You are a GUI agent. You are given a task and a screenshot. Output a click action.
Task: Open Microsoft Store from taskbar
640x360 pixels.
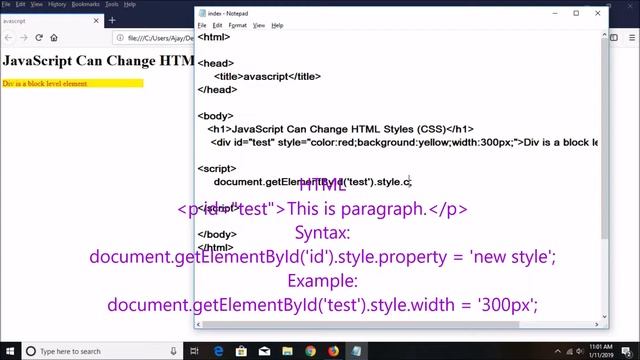click(241, 351)
